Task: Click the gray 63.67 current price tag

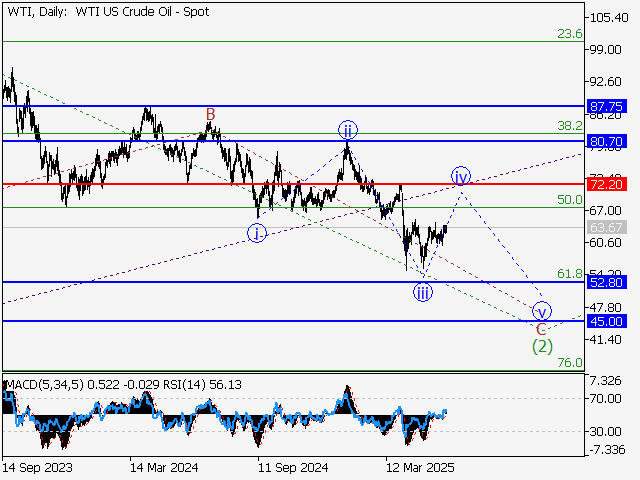Action: coord(607,227)
